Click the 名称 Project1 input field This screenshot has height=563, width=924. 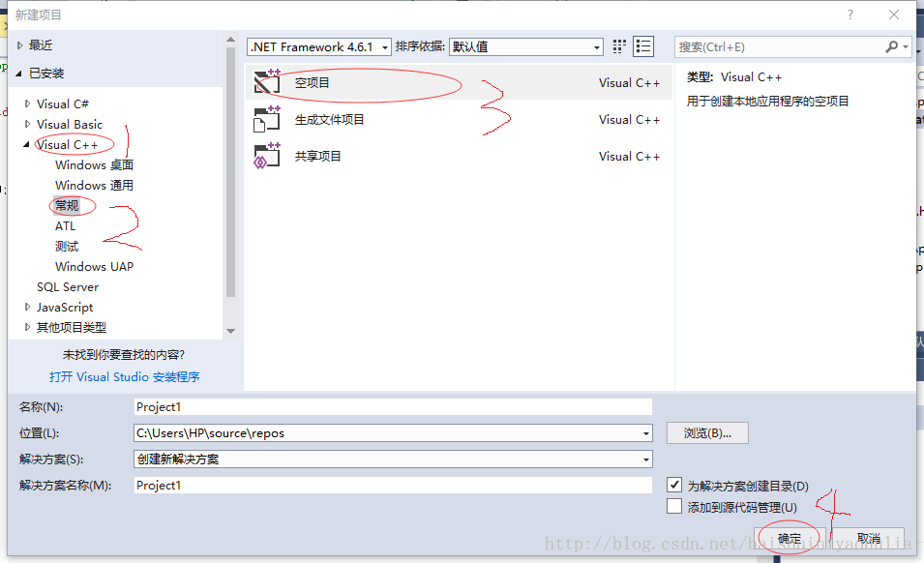(393, 407)
